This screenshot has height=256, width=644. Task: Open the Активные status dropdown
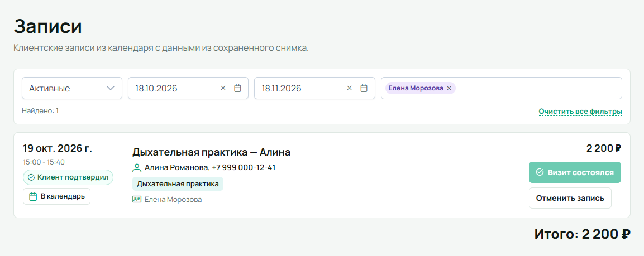click(72, 88)
